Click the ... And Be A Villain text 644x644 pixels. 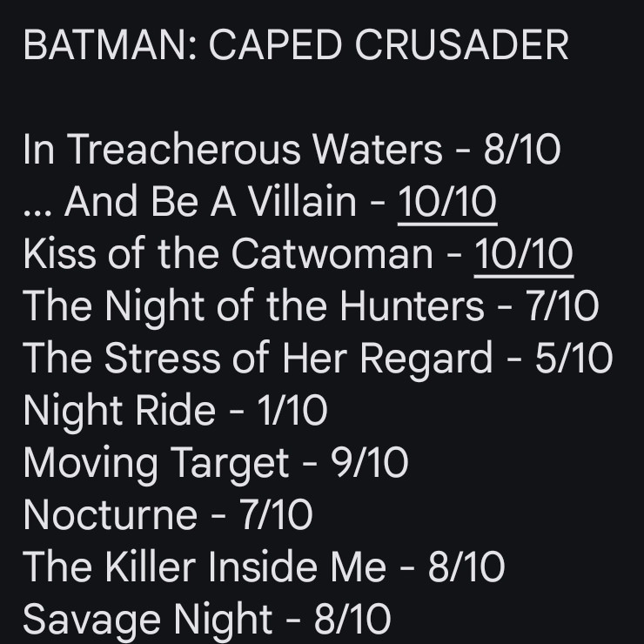190,202
